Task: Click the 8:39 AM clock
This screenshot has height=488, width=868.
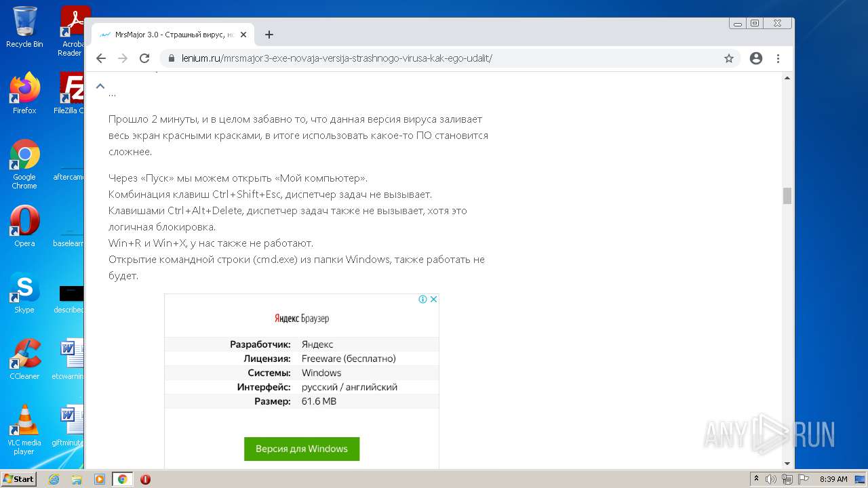Action: [833, 479]
